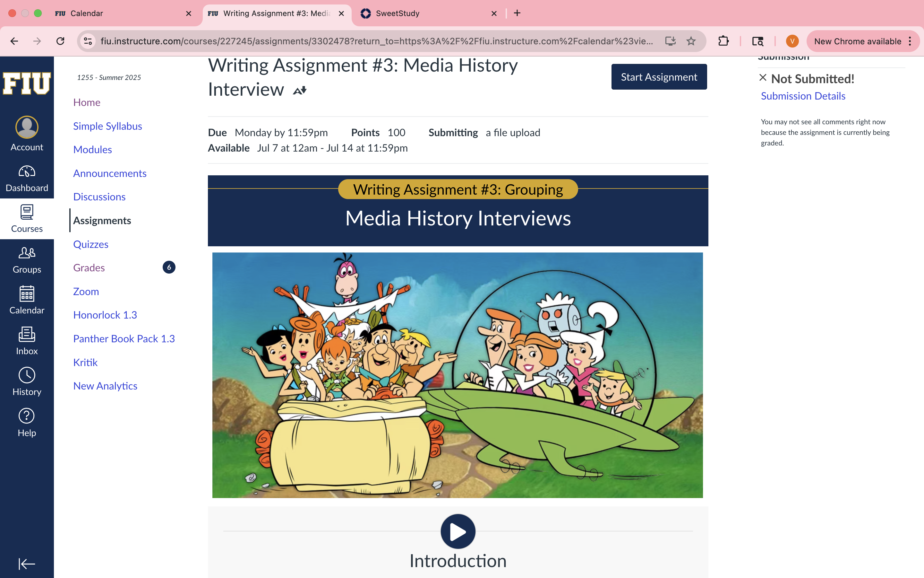Select the due time 'Monday by 11:59pm'
The height and width of the screenshot is (578, 924).
(281, 133)
